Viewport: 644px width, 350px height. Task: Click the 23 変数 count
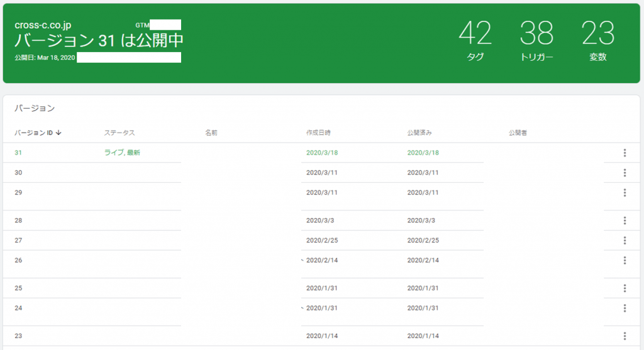click(597, 39)
